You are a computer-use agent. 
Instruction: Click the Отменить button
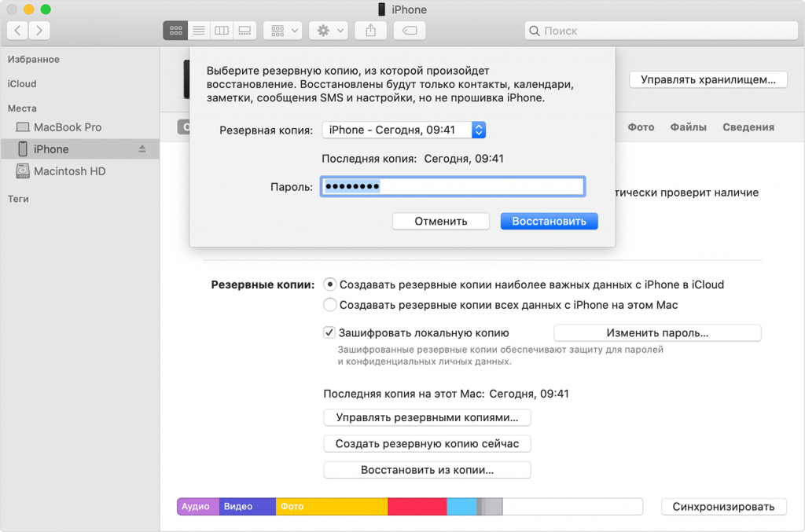441,222
